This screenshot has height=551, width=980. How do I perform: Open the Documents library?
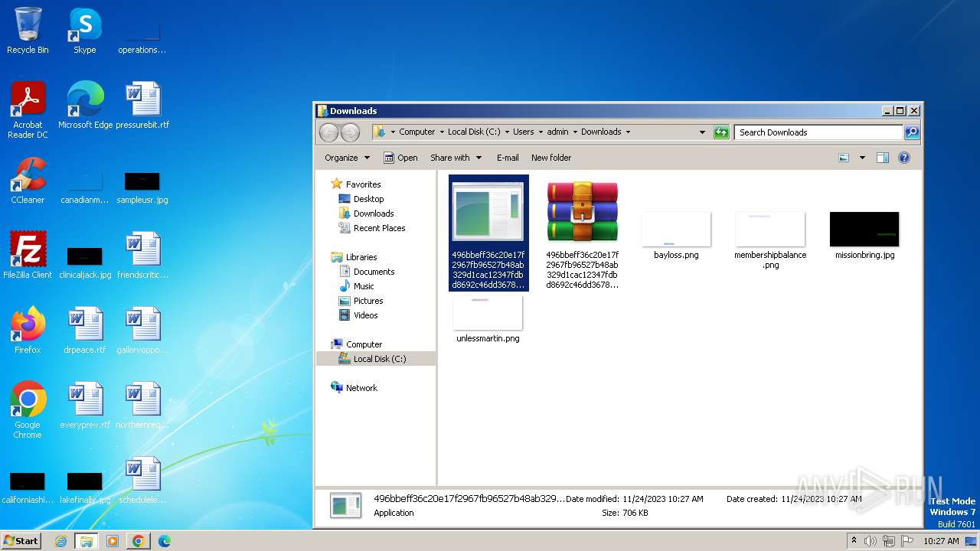tap(374, 272)
